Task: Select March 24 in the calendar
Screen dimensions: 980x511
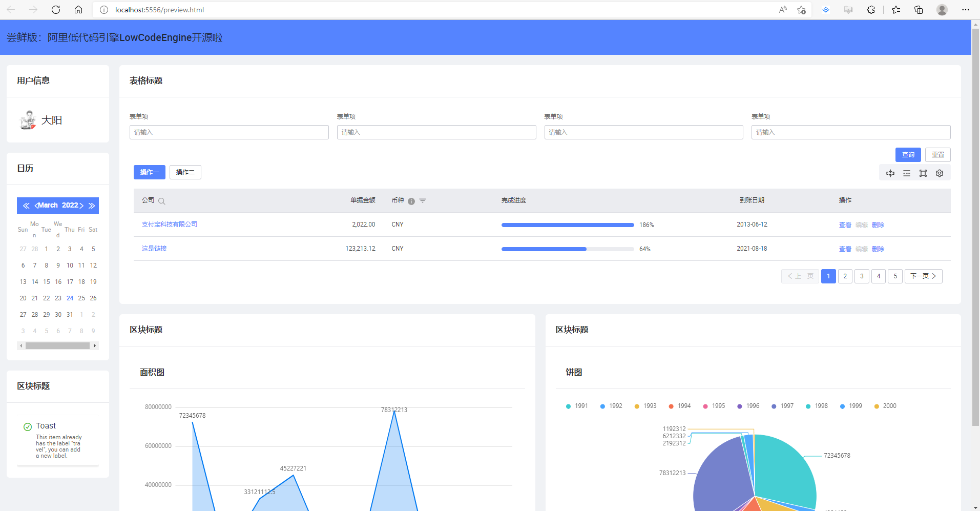Action: click(70, 298)
